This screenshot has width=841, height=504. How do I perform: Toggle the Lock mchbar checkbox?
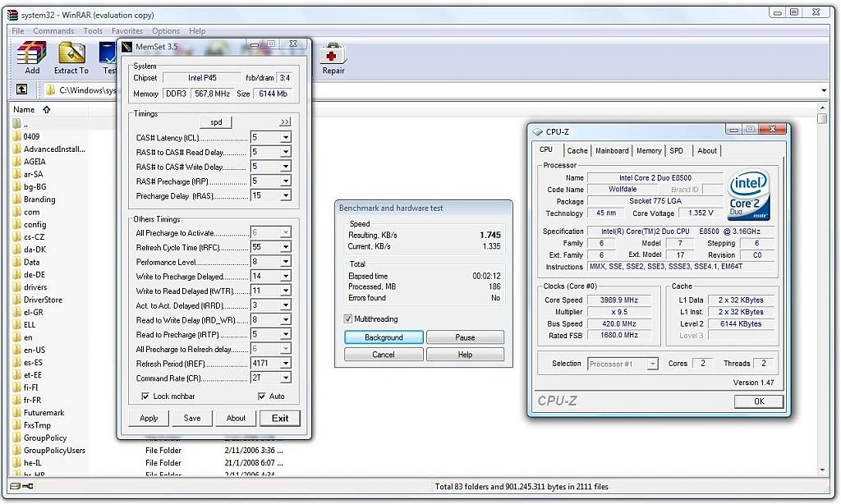(x=145, y=396)
